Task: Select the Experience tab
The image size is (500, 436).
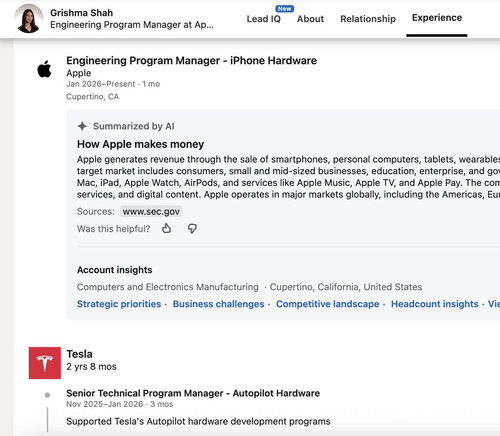Action: pos(437,18)
